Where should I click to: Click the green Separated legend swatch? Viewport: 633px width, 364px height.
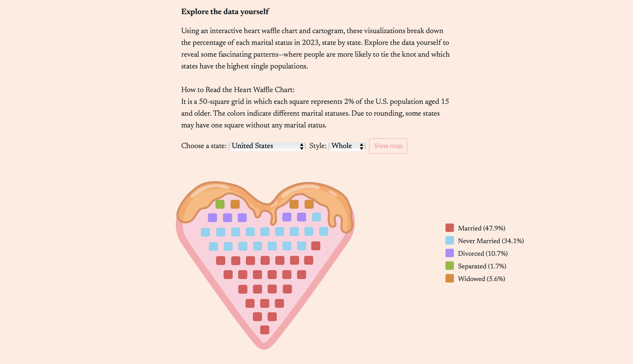tap(449, 266)
